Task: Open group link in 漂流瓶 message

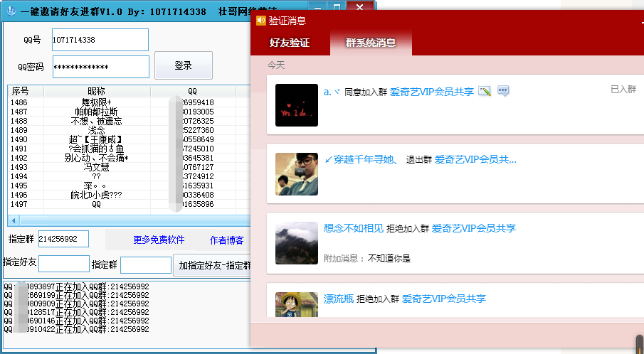Action: 443,299
